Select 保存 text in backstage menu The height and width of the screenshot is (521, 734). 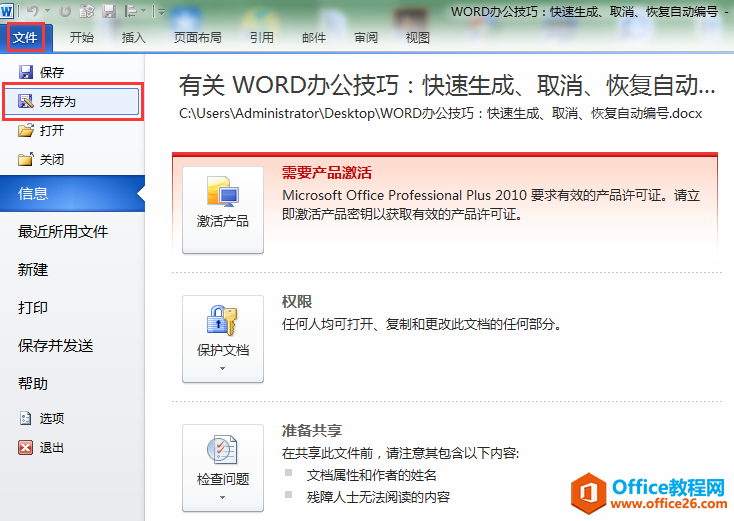tap(52, 73)
